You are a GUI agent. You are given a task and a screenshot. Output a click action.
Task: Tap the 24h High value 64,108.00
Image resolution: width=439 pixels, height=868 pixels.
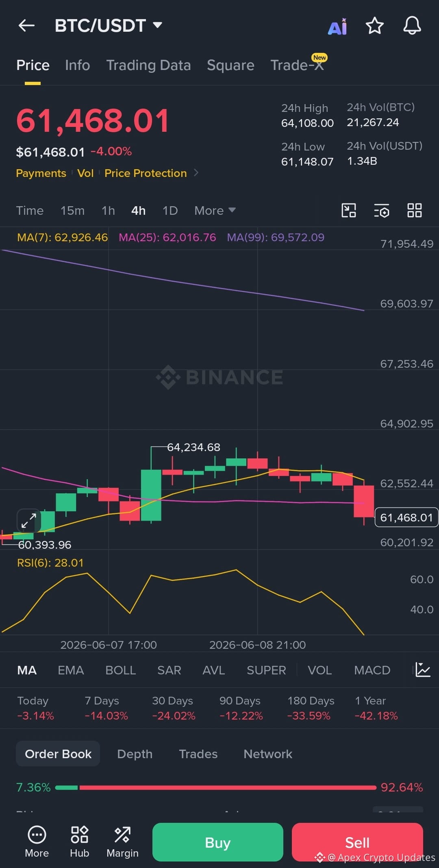tap(307, 123)
